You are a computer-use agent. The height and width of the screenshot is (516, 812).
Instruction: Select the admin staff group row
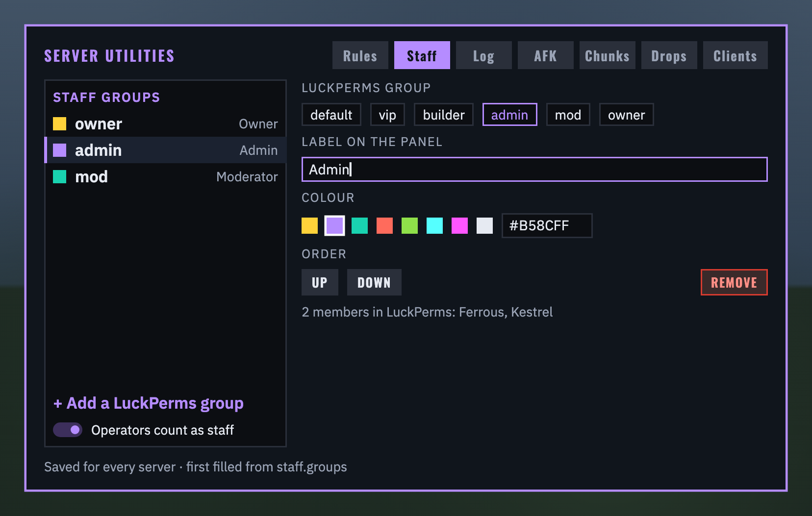165,150
